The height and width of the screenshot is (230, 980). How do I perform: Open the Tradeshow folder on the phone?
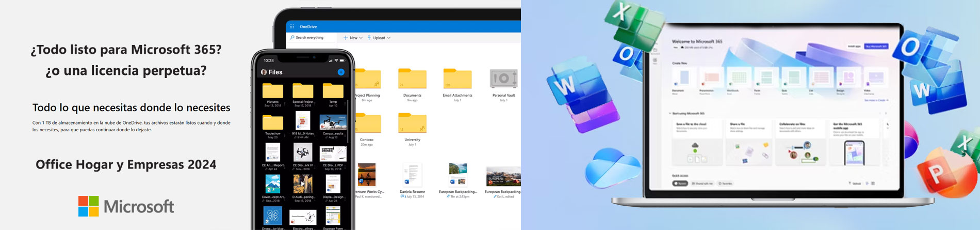point(273,122)
